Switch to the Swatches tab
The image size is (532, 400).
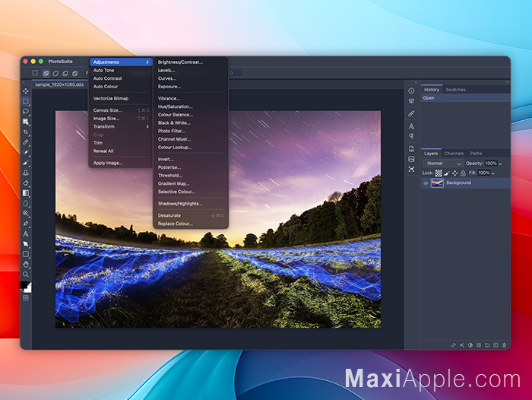455,90
